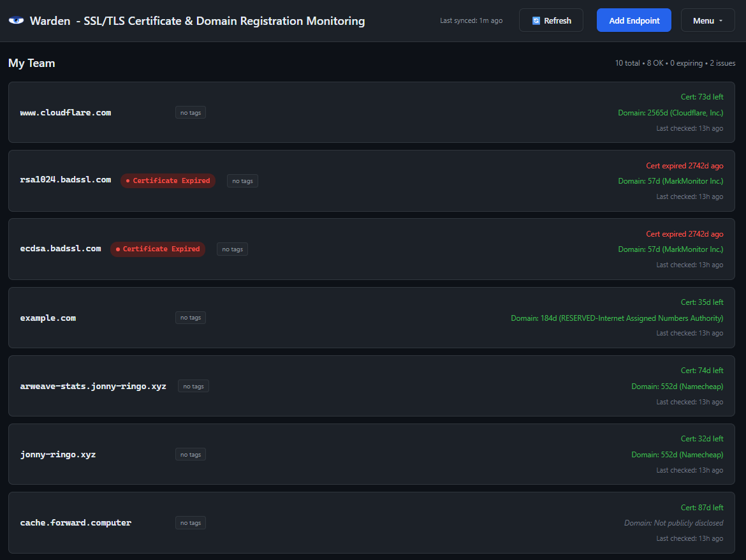The image size is (746, 560).
Task: Open the Menu dropdown in the header
Action: pyautogui.click(x=707, y=20)
